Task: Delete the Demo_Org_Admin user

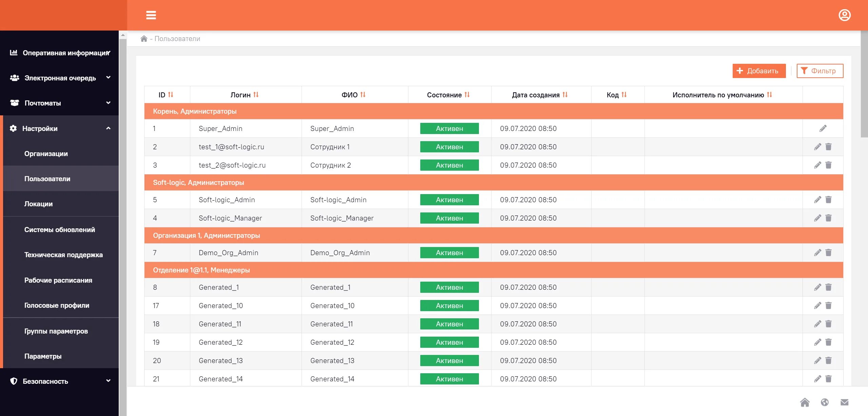Action: click(828, 253)
